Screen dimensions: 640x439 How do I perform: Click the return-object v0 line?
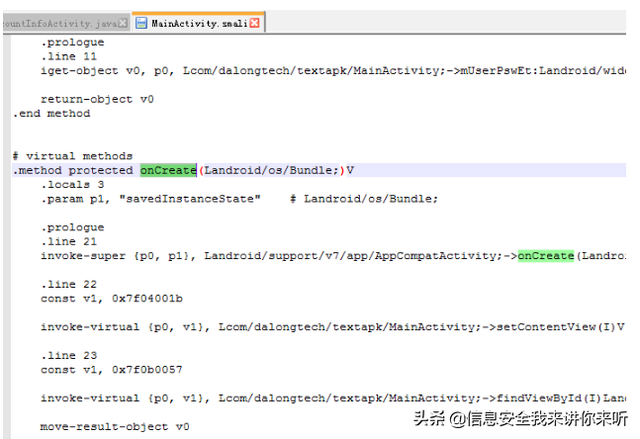pos(97,99)
